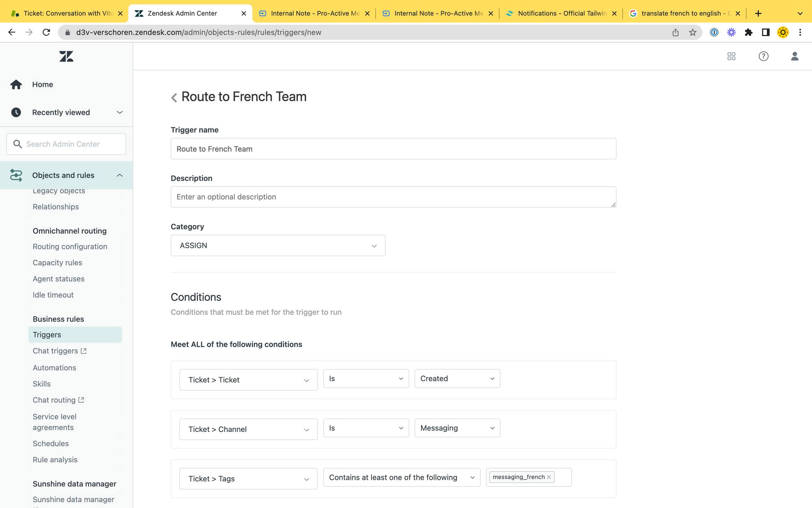
Task: Open the Automations link in the sidebar
Action: 54,368
